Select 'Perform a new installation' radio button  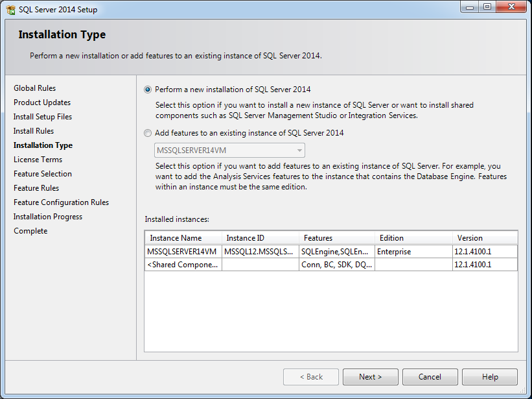(148, 90)
